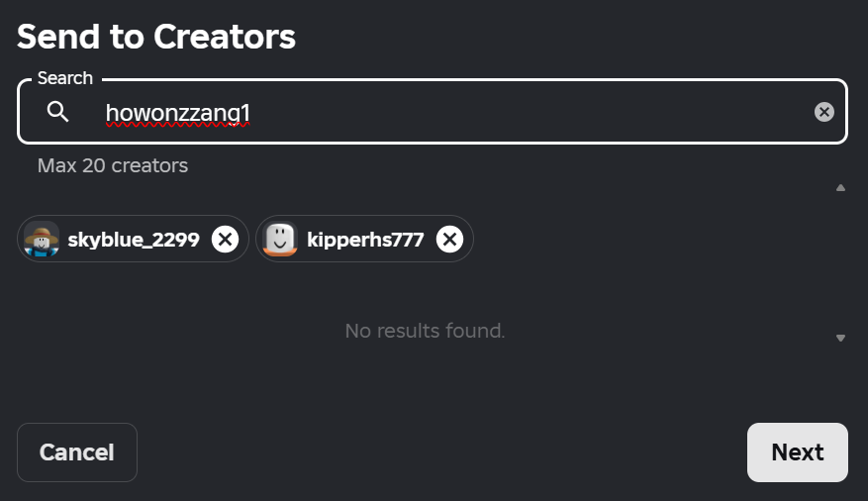This screenshot has height=501, width=868.
Task: Click the scrollbar track between the arrows
Action: 840,263
